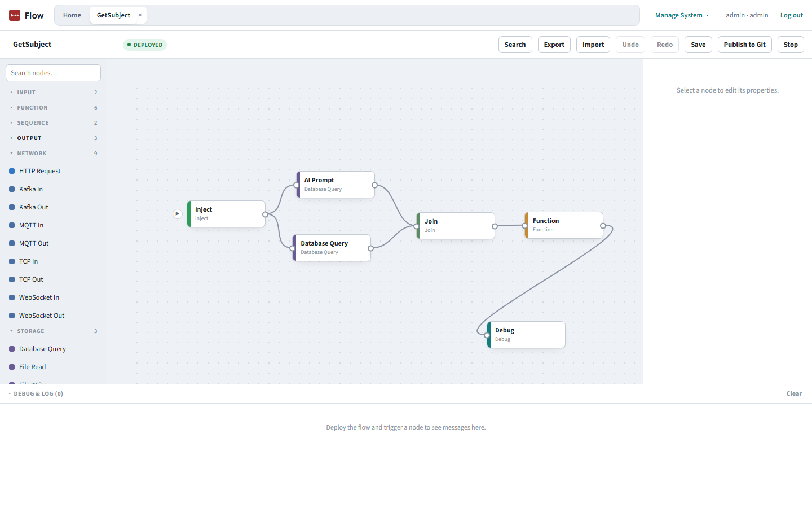Image resolution: width=812 pixels, height=508 pixels.
Task: Collapse the Debug & Log panel
Action: [x=36, y=394]
